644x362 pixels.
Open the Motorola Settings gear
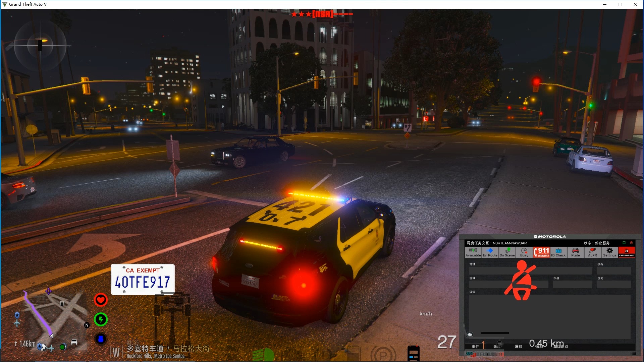[610, 252]
